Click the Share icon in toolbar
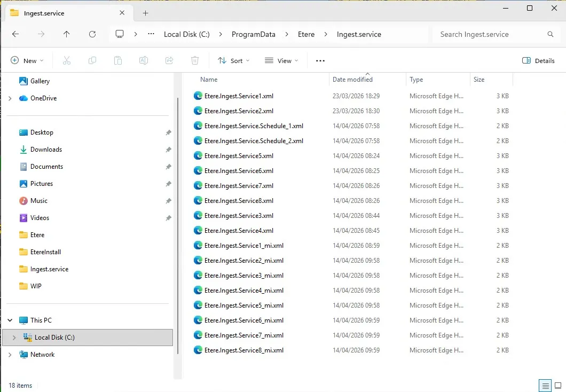Image resolution: width=566 pixels, height=392 pixels. point(169,61)
